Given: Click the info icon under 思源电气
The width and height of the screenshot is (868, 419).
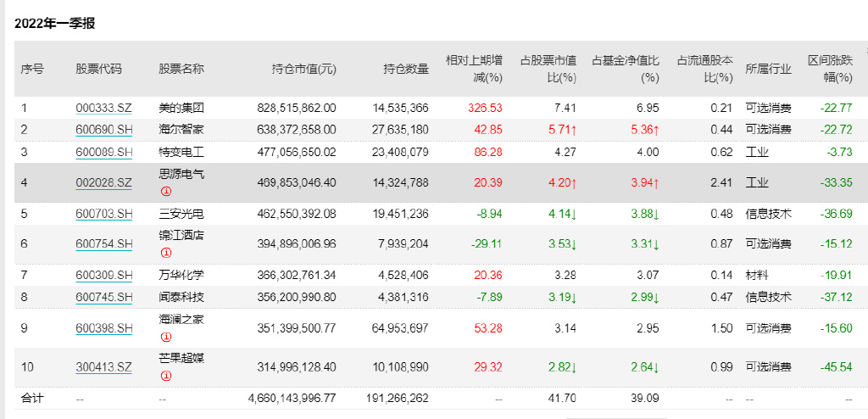Looking at the screenshot, I should tap(166, 192).
